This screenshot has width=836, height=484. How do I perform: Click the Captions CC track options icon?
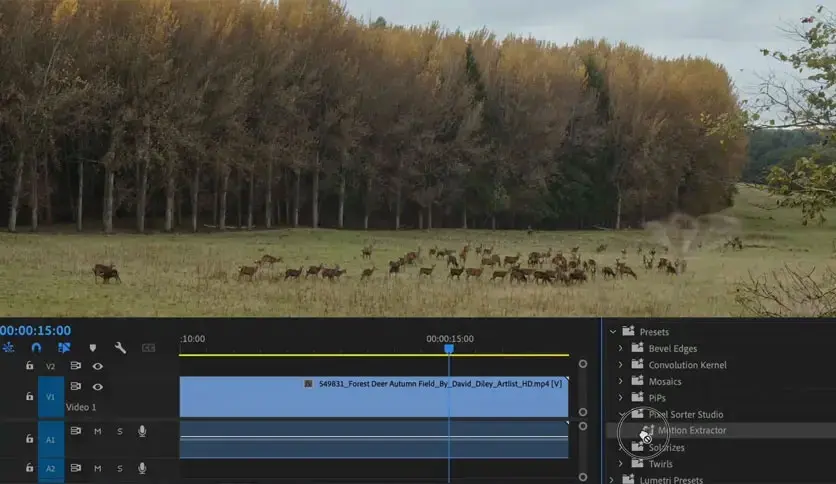148,348
